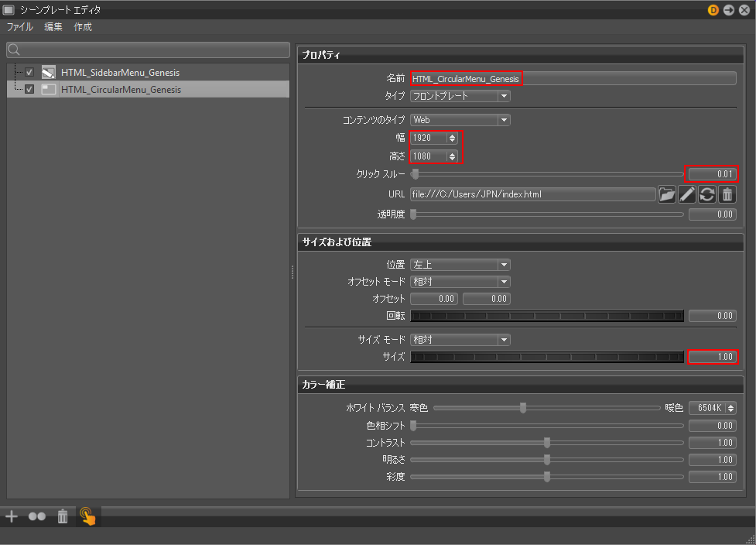Image resolution: width=756 pixels, height=545 pixels.
Task: Uncheck HTML_SidebarMenu_Genesis visibility checkbox
Action: (29, 72)
